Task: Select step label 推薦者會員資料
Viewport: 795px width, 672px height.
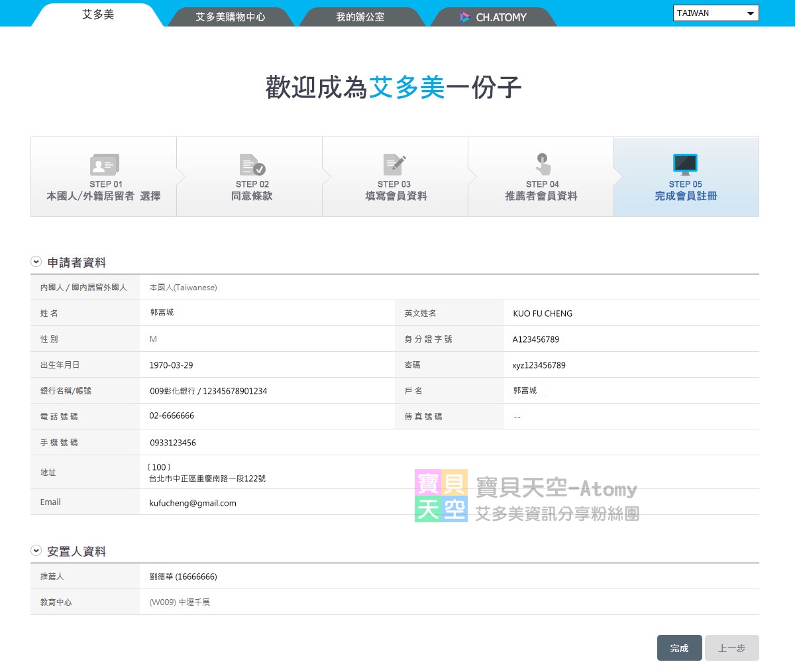Action: point(541,196)
